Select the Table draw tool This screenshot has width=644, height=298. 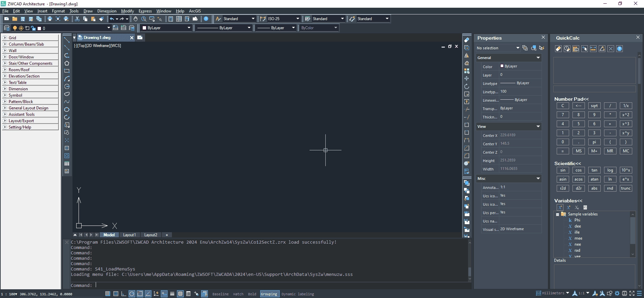click(67, 163)
